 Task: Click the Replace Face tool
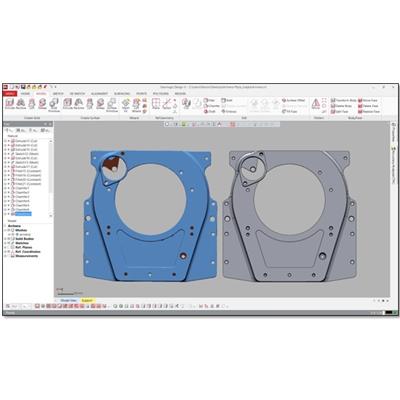(x=369, y=112)
